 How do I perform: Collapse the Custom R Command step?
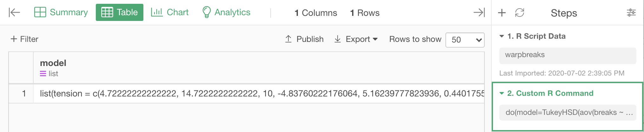pos(502,93)
